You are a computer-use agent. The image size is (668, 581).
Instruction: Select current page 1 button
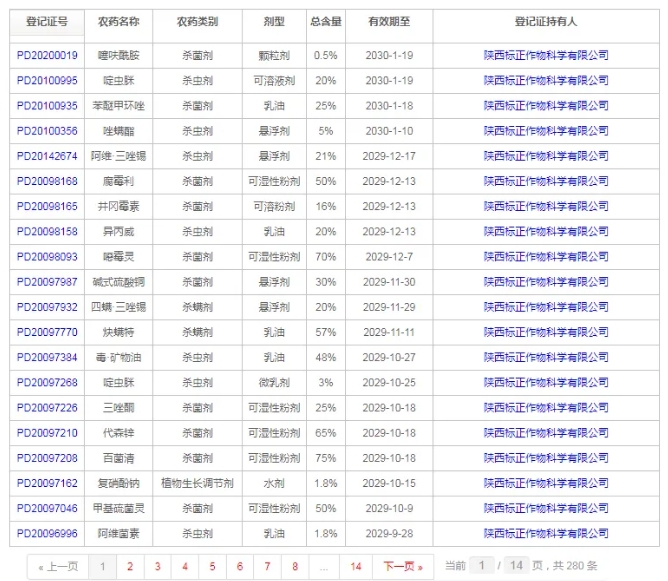103,567
